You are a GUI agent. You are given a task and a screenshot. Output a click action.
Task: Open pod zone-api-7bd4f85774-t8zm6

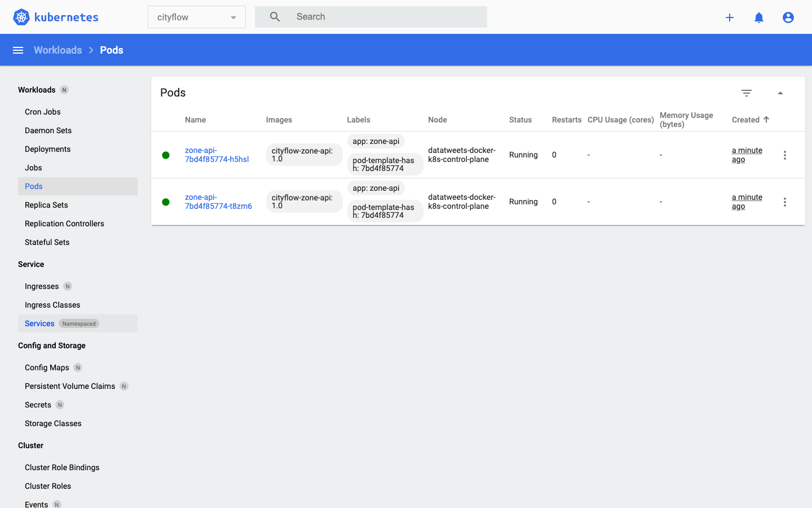218,202
